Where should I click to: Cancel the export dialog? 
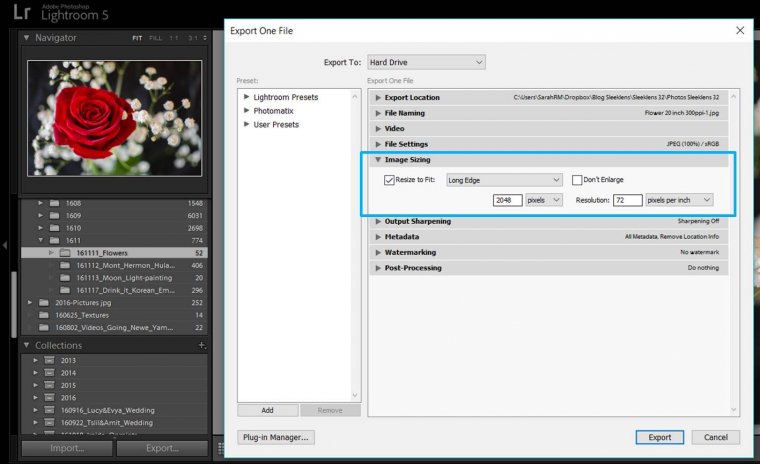point(715,437)
